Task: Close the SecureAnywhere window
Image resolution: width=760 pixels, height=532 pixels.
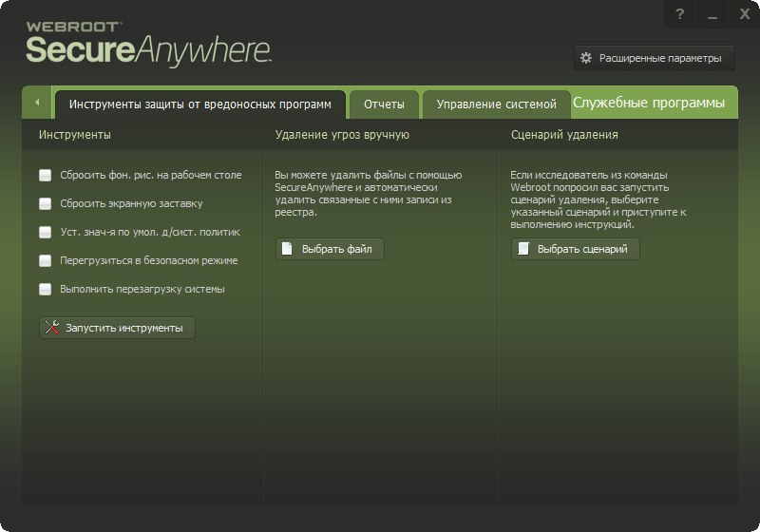Action: click(745, 14)
